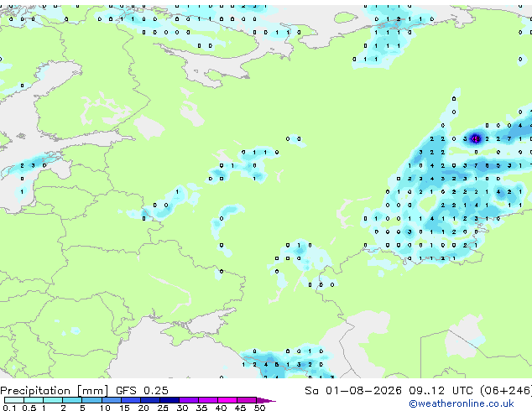
Task: Click the '10' legend scale number
Action: pos(105,408)
